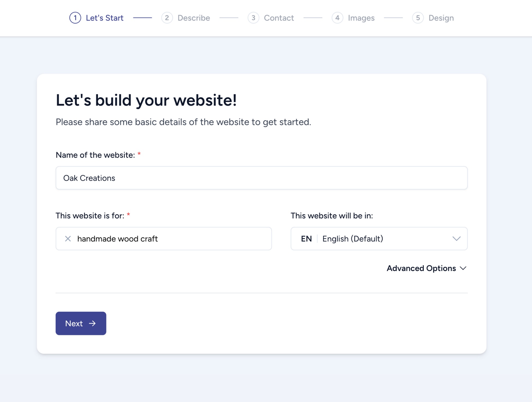This screenshot has width=532, height=402.
Task: Click the circled number 2 step indicator
Action: coord(167,18)
